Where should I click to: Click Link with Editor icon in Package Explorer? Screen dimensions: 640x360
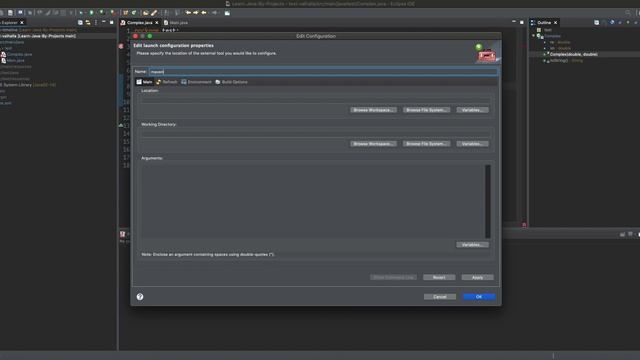click(88, 22)
